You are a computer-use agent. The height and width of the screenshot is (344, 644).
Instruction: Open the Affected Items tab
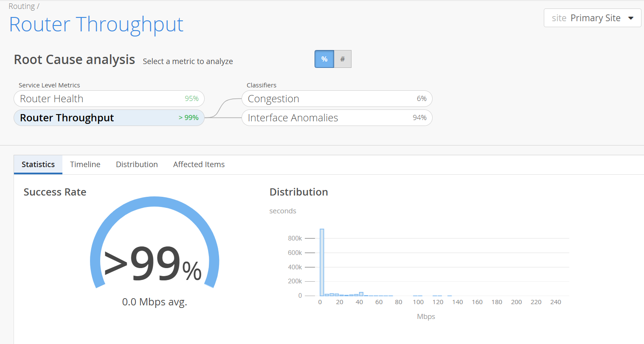tap(199, 165)
